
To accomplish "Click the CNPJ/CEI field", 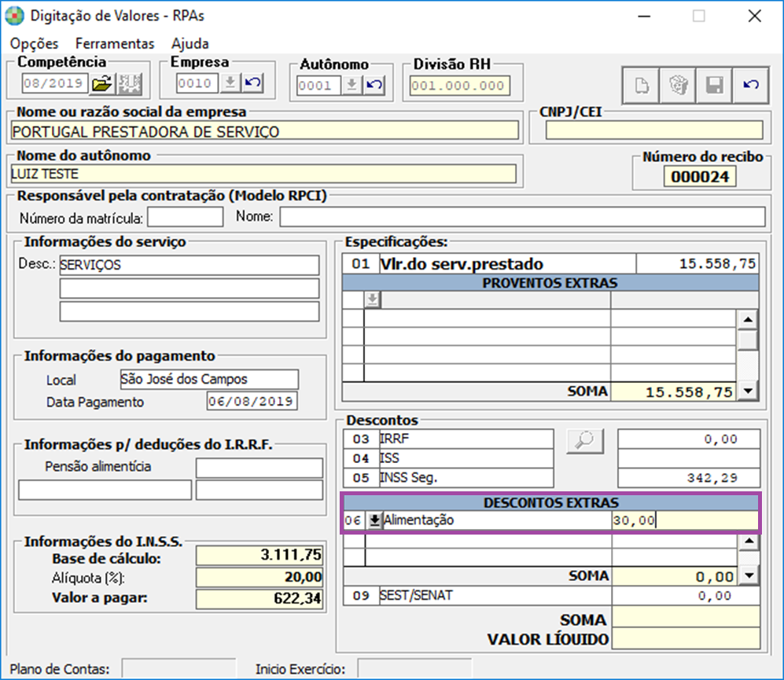I will click(654, 130).
